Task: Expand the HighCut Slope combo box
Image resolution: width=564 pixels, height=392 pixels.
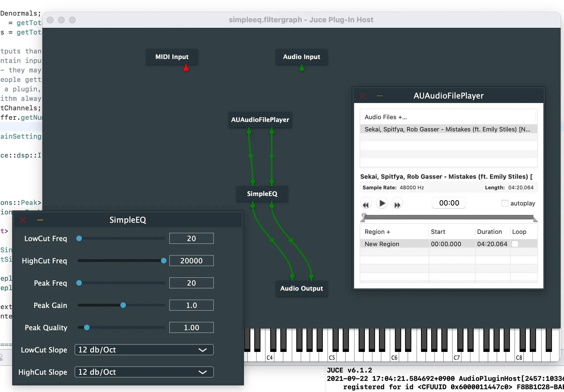Action: pos(144,372)
